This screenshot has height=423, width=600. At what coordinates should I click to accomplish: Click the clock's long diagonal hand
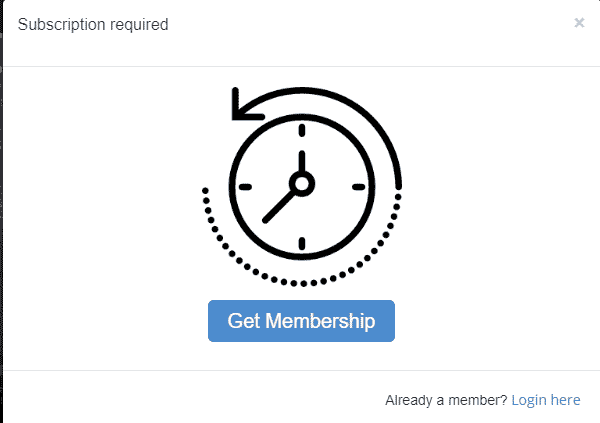pyautogui.click(x=279, y=207)
